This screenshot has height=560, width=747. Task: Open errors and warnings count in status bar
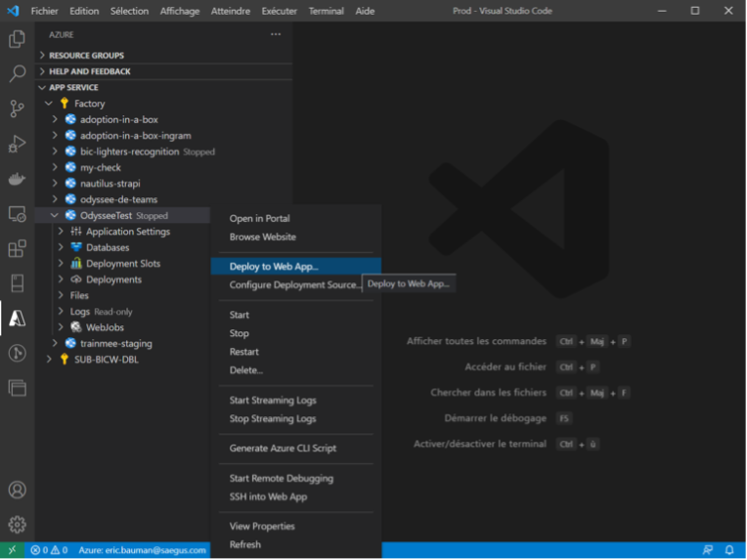tap(49, 550)
